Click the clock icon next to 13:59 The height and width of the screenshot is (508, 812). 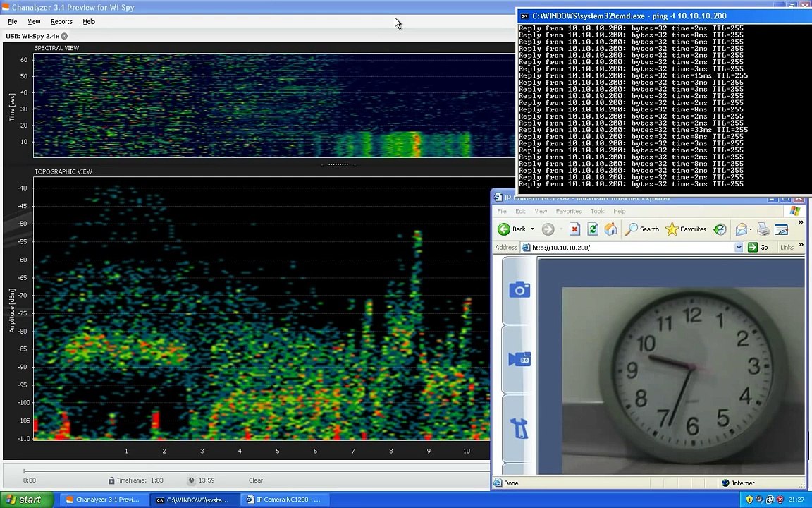(x=192, y=480)
